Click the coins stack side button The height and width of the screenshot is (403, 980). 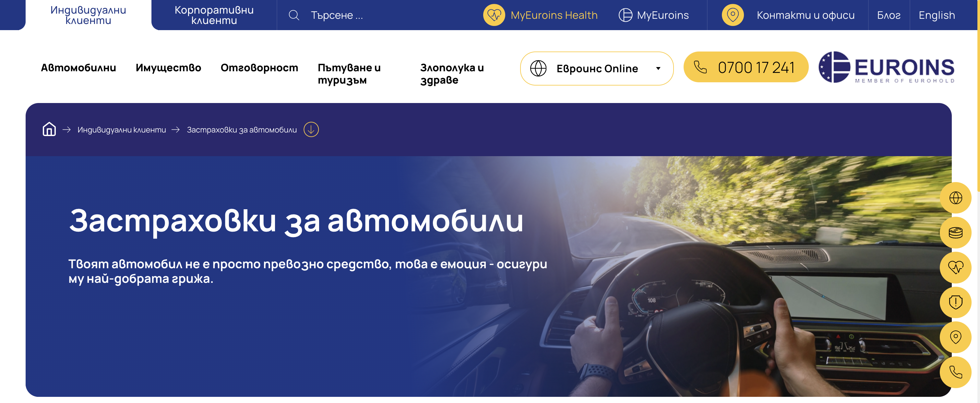coord(955,232)
